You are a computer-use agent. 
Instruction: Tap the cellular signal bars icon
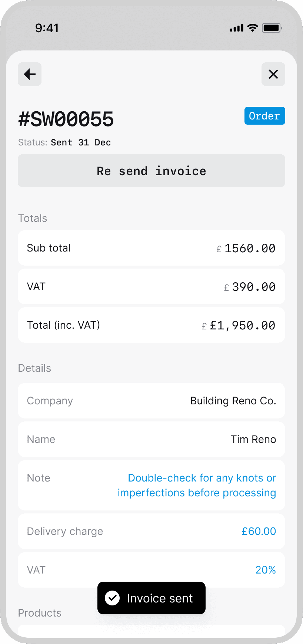(x=236, y=28)
